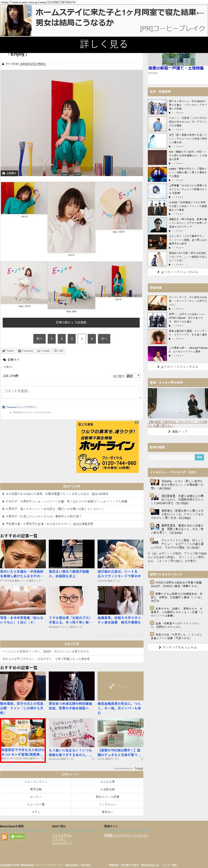This screenshot has height=868, width=208.
Task: Click the Google+ share button
Action: (x=44, y=351)
